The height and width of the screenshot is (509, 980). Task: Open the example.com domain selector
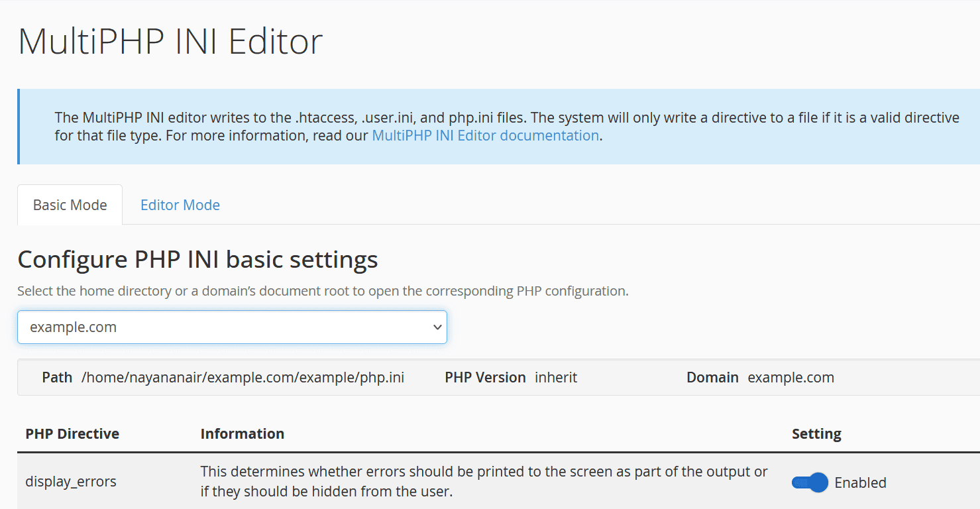pos(232,327)
